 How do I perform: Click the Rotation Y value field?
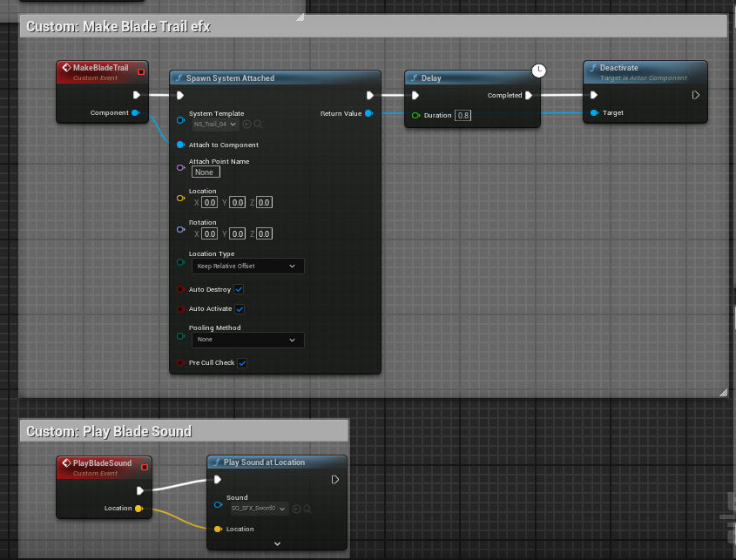click(238, 233)
